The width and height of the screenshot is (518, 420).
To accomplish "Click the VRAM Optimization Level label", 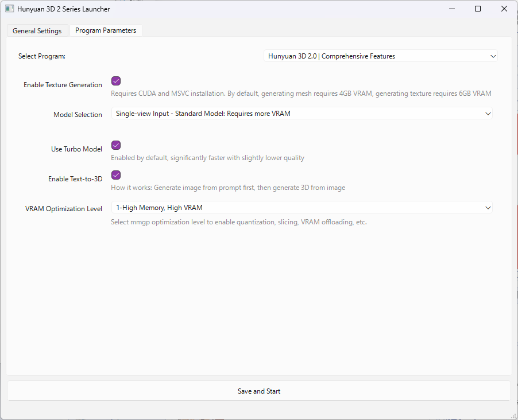I will tap(64, 209).
